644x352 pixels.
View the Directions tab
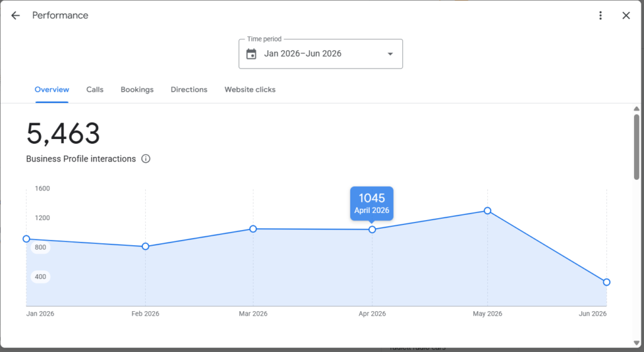(x=189, y=89)
